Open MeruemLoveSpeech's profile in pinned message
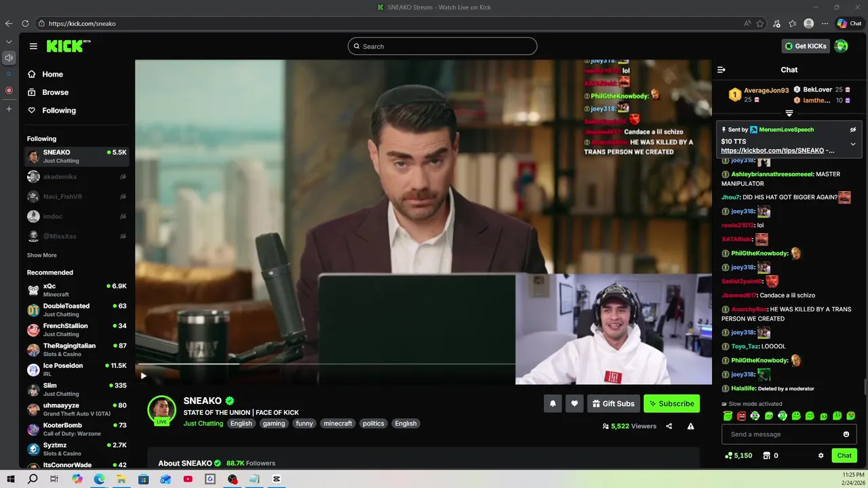Image resolution: width=868 pixels, height=488 pixels. tap(787, 129)
